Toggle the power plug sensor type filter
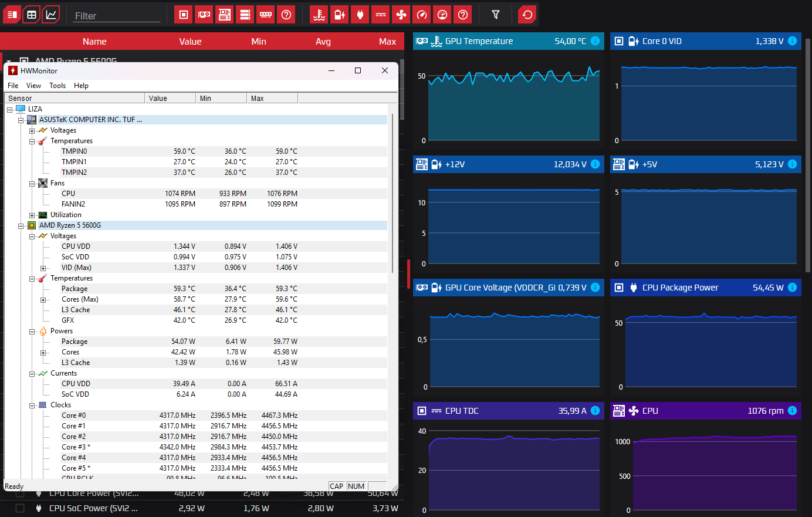The height and width of the screenshot is (517, 812). point(360,15)
